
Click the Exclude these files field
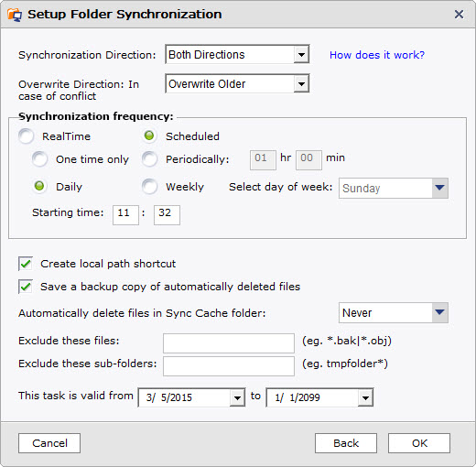pyautogui.click(x=229, y=343)
